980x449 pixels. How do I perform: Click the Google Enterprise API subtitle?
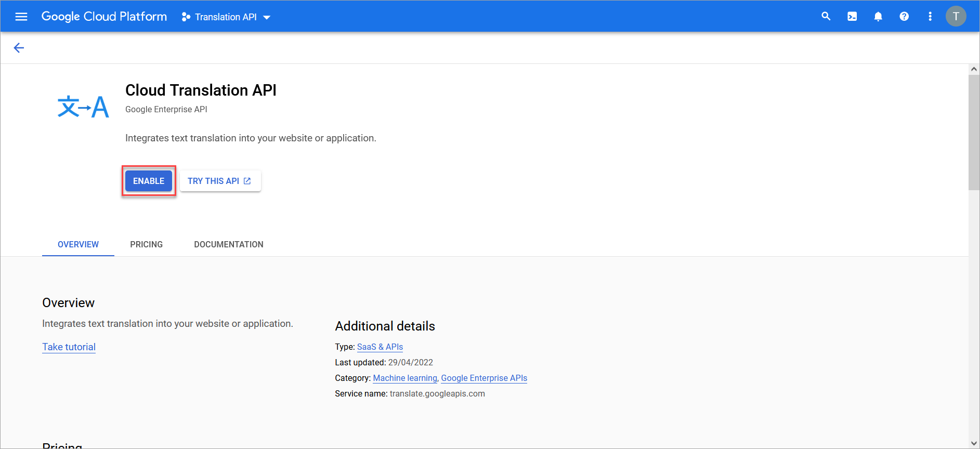click(166, 109)
